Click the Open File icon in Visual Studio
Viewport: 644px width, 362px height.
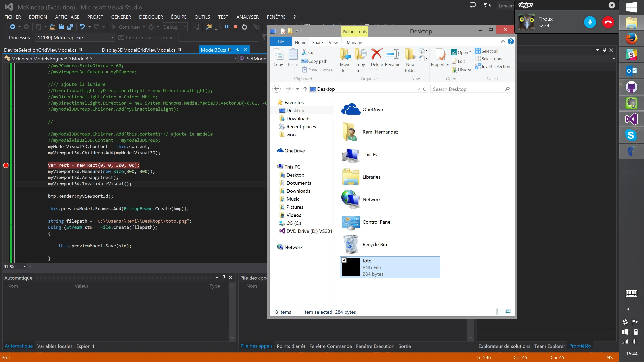click(x=52, y=27)
